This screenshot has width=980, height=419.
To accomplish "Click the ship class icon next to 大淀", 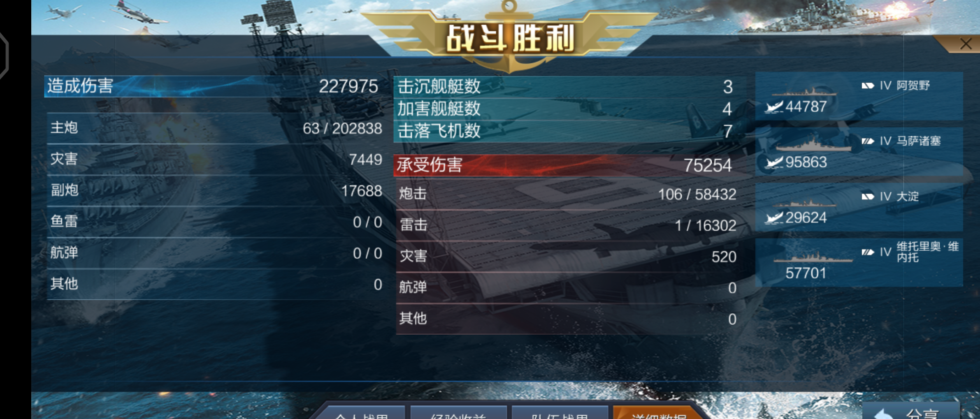I will [x=868, y=197].
